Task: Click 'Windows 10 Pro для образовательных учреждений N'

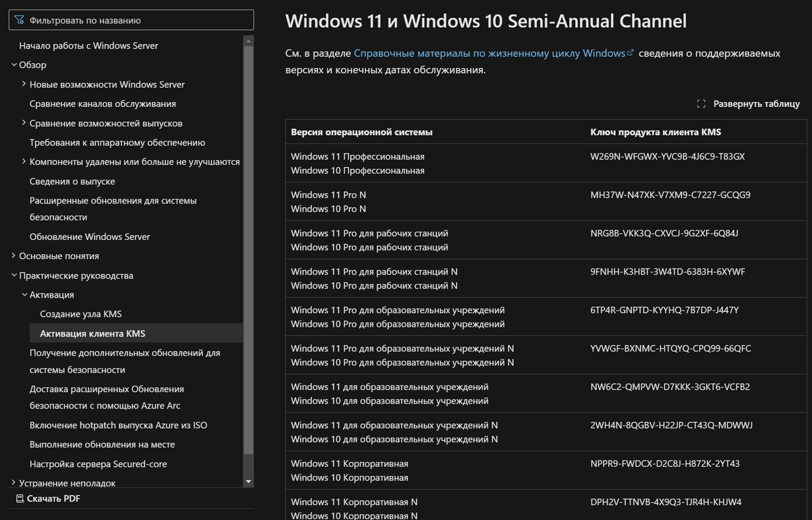Action: [403, 362]
